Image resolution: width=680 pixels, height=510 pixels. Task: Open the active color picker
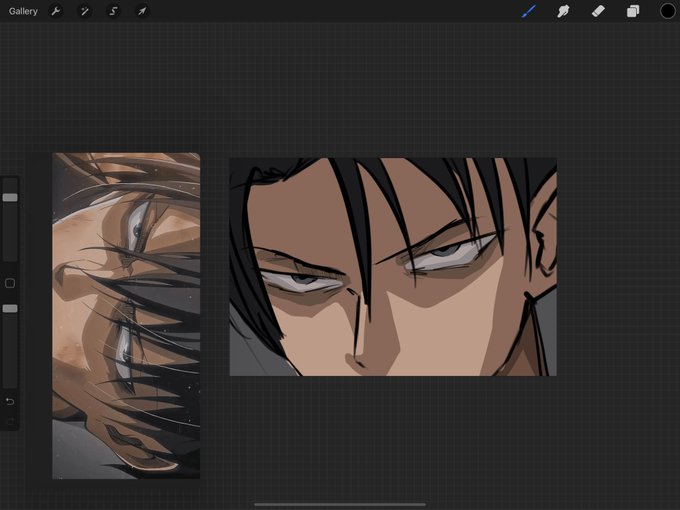pos(667,11)
